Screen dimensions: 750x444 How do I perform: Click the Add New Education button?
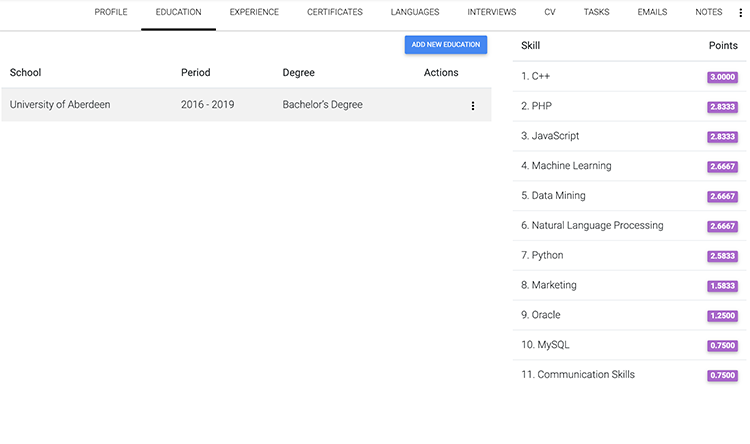(x=446, y=45)
